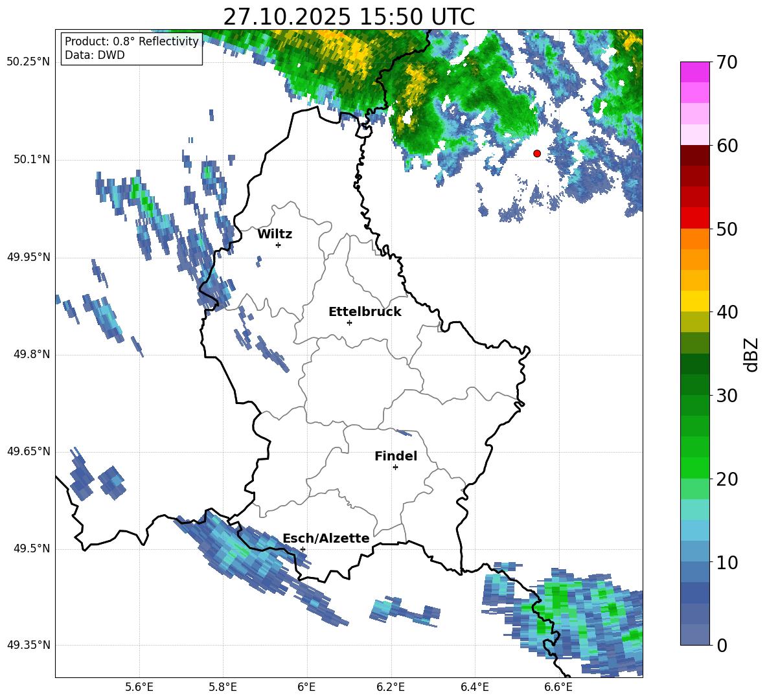Click the dBZ colorbar axis label
The width and height of the screenshot is (767, 700).
click(x=751, y=354)
